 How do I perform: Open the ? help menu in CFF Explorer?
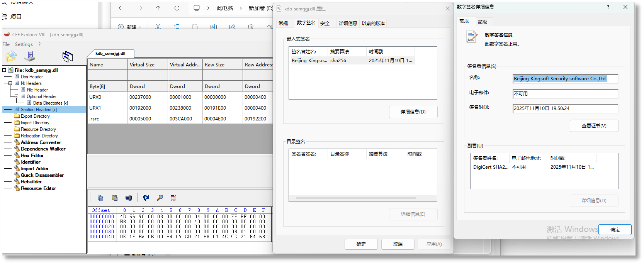(39, 44)
